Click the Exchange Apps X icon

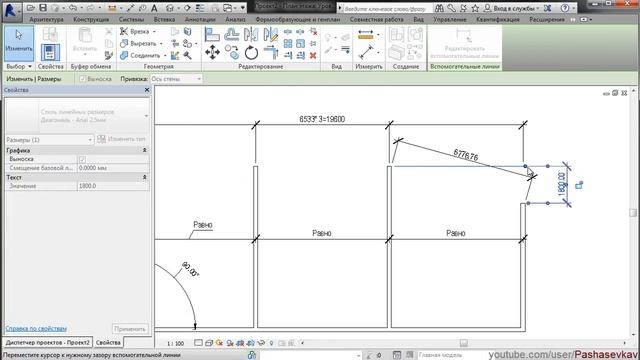coord(547,8)
